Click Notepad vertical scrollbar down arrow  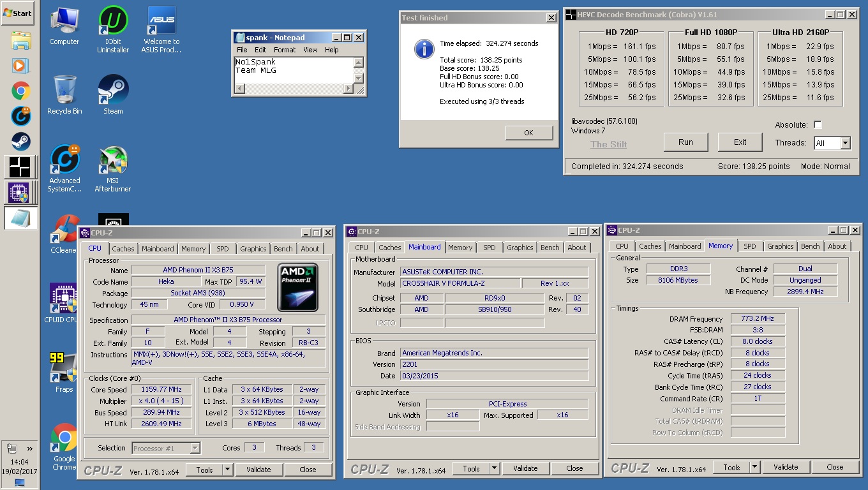[x=358, y=78]
